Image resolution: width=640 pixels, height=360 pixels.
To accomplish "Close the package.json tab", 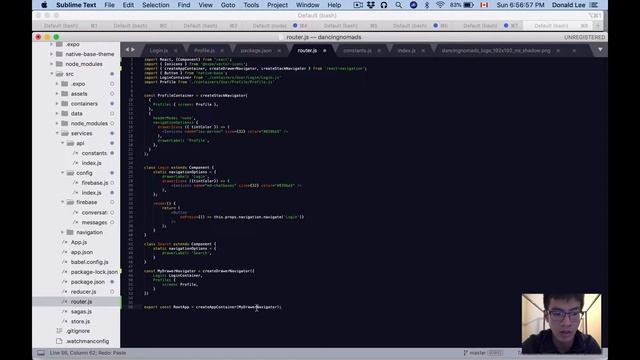I will [x=279, y=51].
